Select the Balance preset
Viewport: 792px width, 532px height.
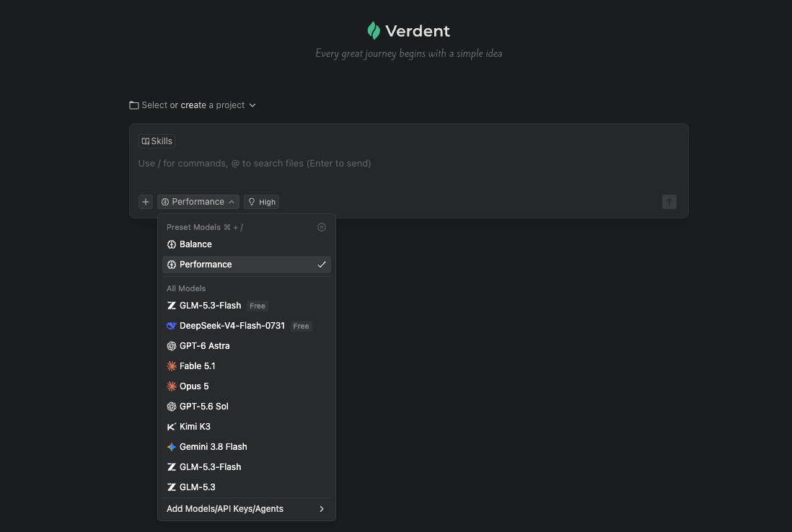(247, 244)
